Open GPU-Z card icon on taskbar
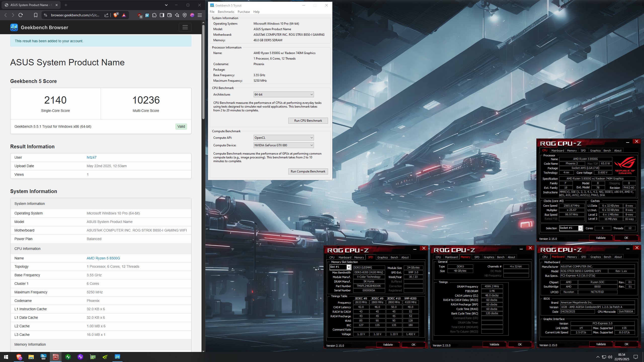Screen dimensions: 644x362 pyautogui.click(x=93, y=357)
